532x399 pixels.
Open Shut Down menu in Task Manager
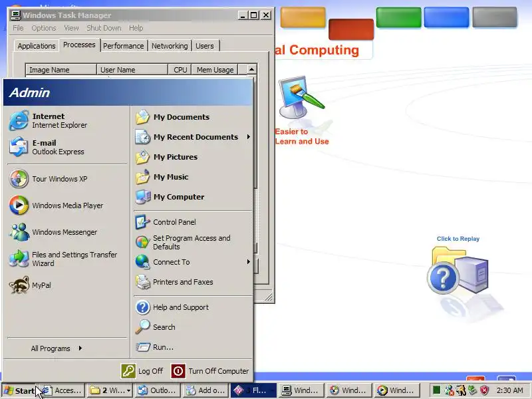click(104, 28)
